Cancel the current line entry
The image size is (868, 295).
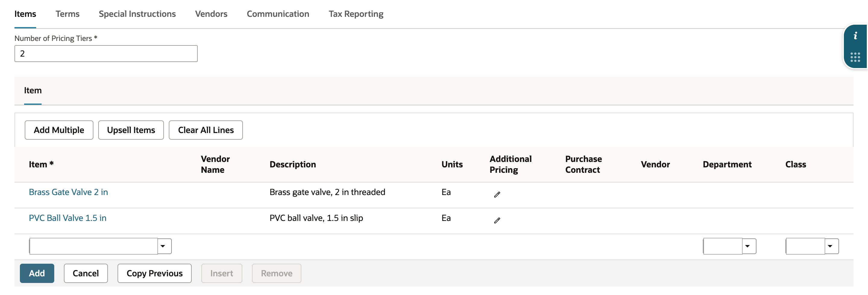pos(86,273)
